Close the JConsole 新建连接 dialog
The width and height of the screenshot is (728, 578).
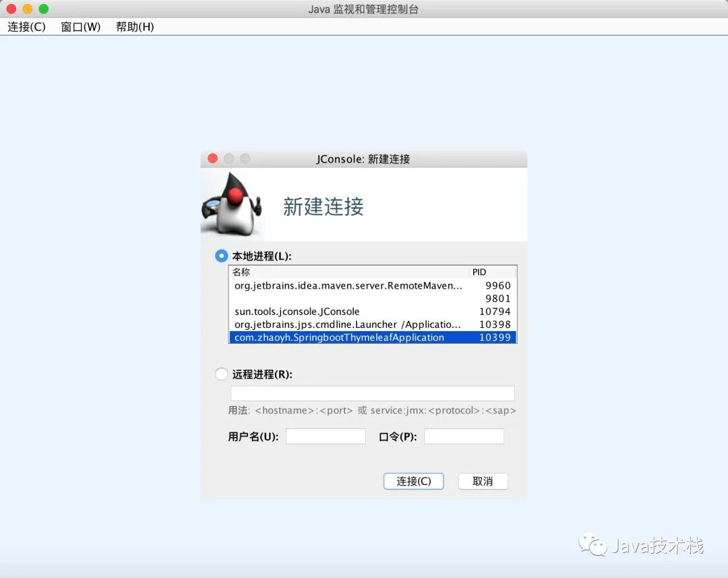[212, 158]
